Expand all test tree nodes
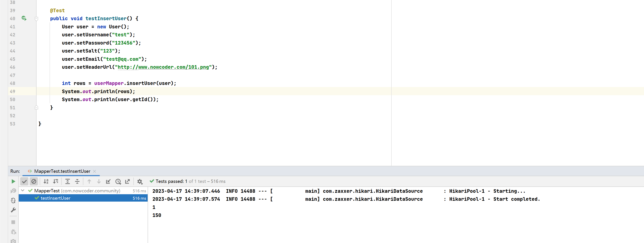The width and height of the screenshot is (644, 243). 67,181
